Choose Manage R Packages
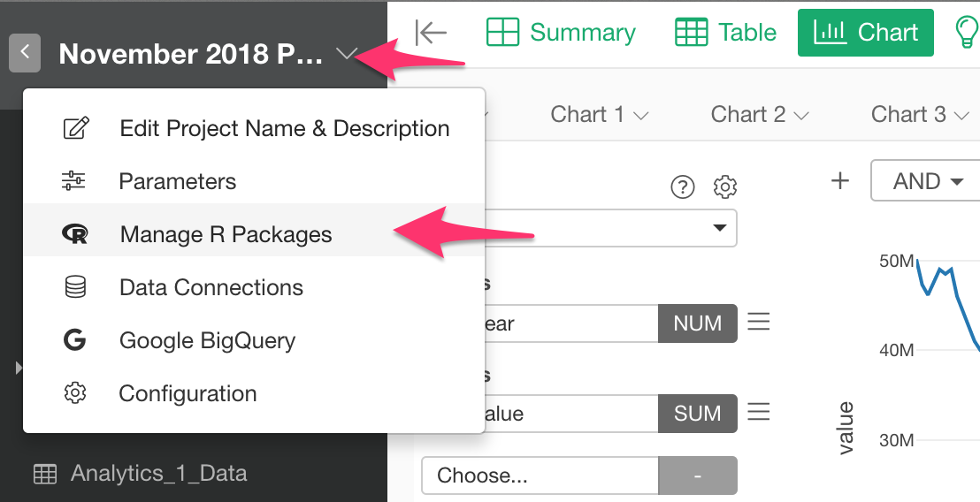Screen dimensions: 980x502 coord(226,234)
